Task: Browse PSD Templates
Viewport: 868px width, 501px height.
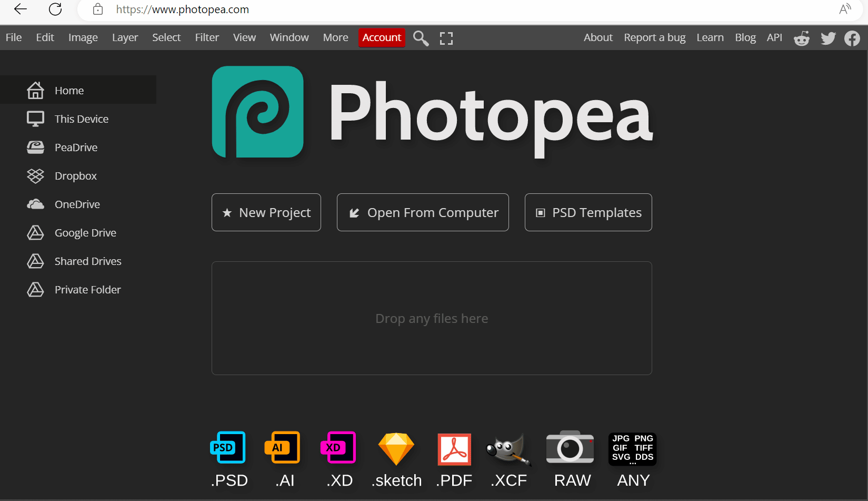Action: pos(588,212)
